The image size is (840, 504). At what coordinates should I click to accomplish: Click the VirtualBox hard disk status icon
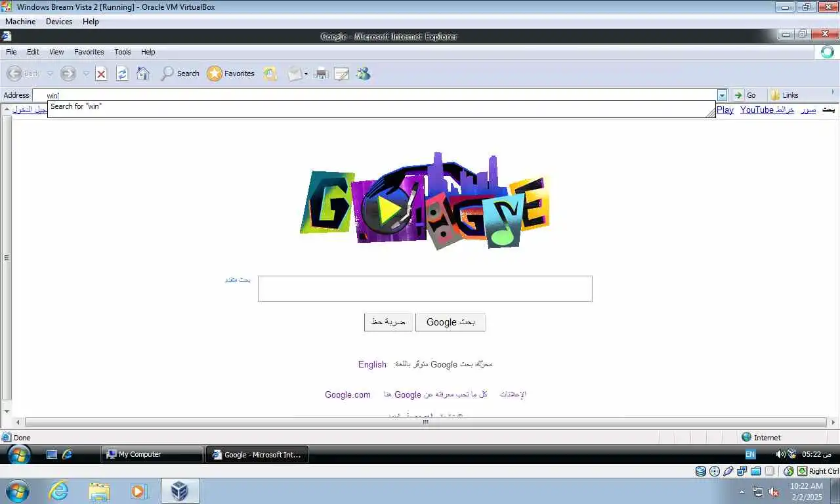coord(701,471)
